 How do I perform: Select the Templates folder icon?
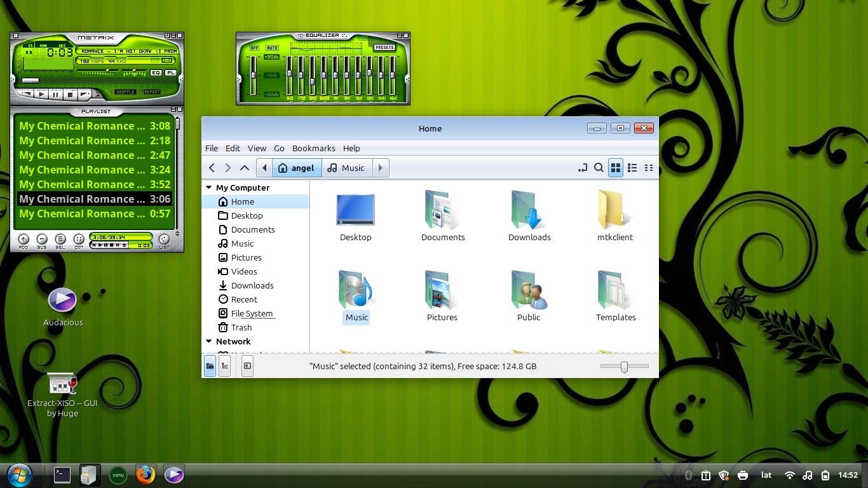(616, 296)
